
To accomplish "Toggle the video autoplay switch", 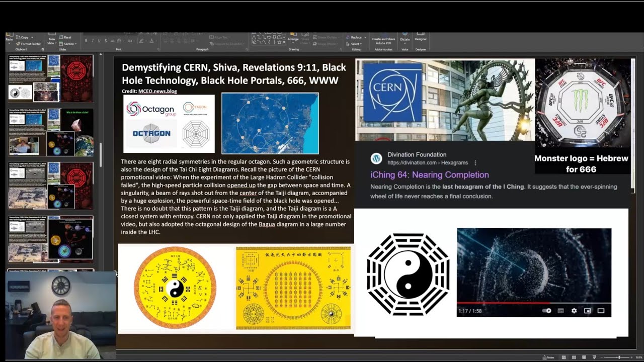I will pyautogui.click(x=547, y=311).
